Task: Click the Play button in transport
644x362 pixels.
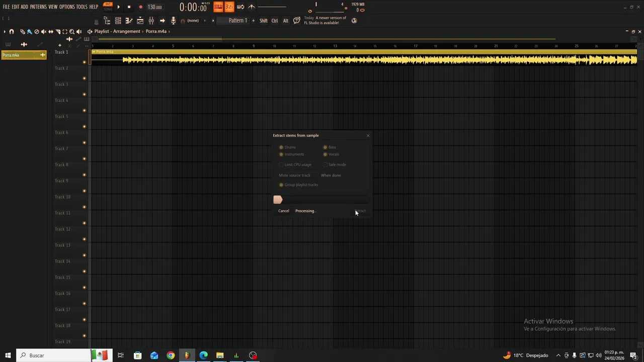Action: click(x=119, y=7)
